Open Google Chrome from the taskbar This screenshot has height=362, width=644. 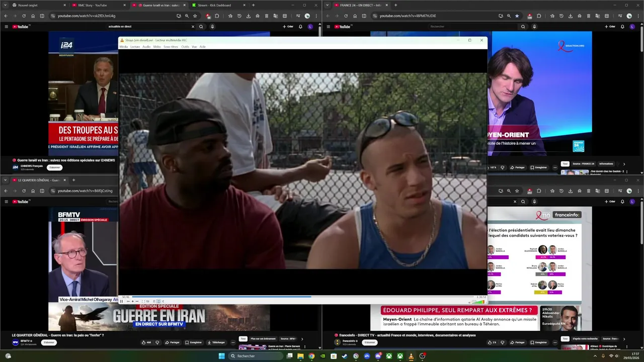point(311,356)
